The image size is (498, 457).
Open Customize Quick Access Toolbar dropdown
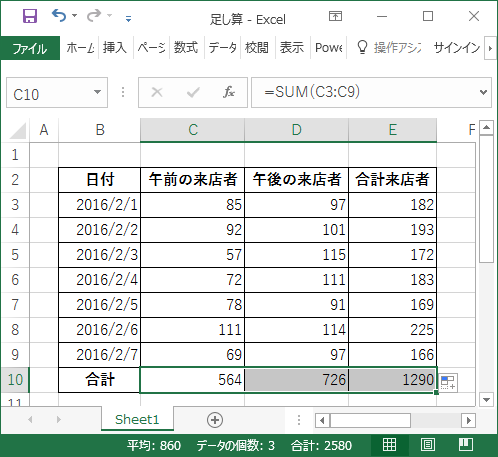[128, 19]
